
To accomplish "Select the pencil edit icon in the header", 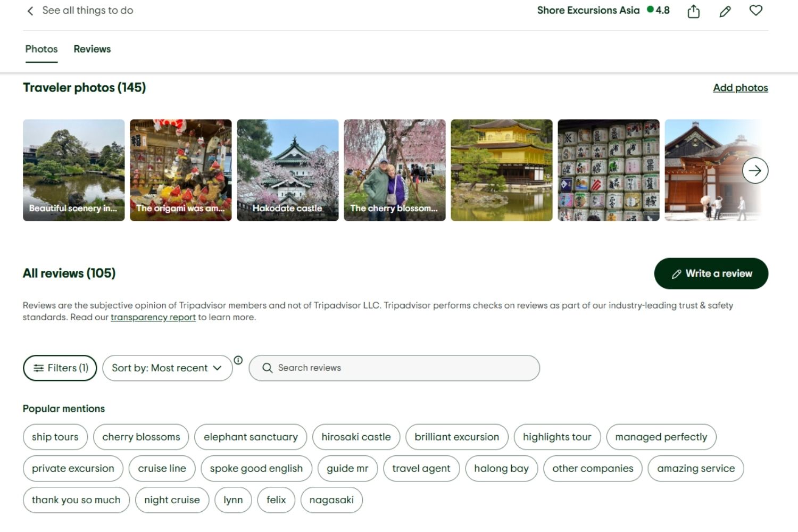I will pos(725,10).
